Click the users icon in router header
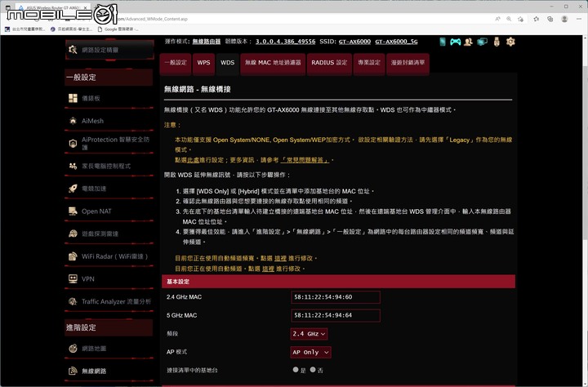This screenshot has height=387, width=588. point(468,42)
